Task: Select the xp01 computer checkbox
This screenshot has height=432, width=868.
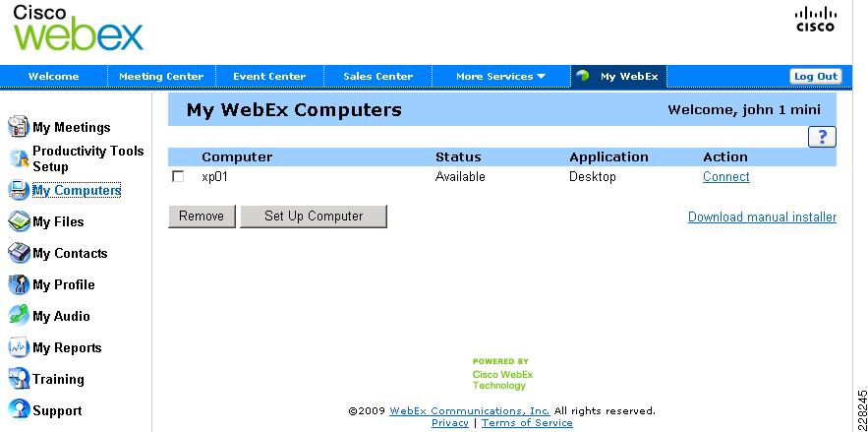Action: tap(178, 177)
